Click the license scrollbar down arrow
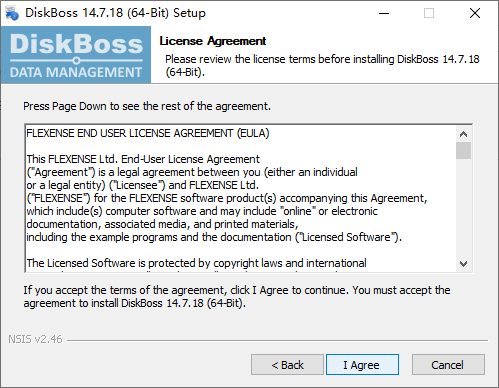This screenshot has width=499, height=388. tap(463, 264)
